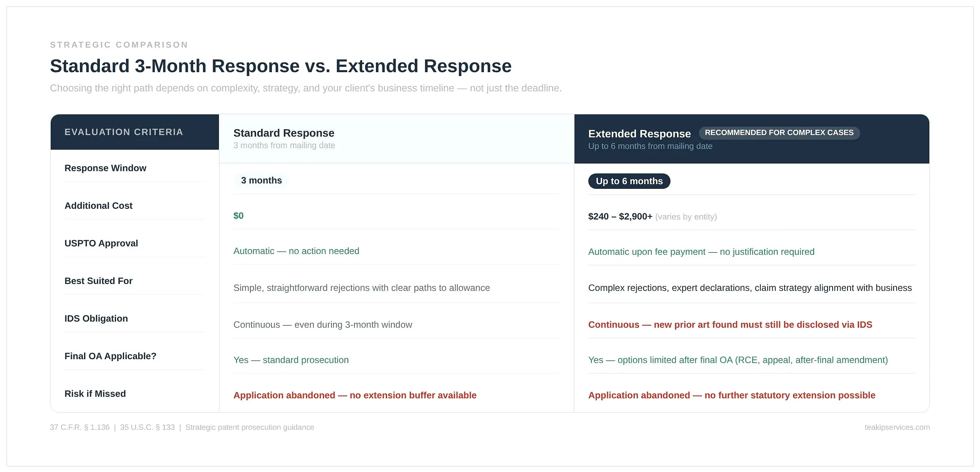
Task: Click 'Up to 6 months from mailing date' subheading
Action: point(650,146)
